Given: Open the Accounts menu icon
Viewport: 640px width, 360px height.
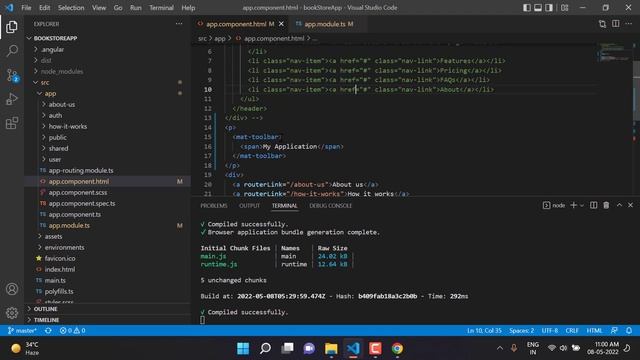Looking at the screenshot, I should (12, 289).
